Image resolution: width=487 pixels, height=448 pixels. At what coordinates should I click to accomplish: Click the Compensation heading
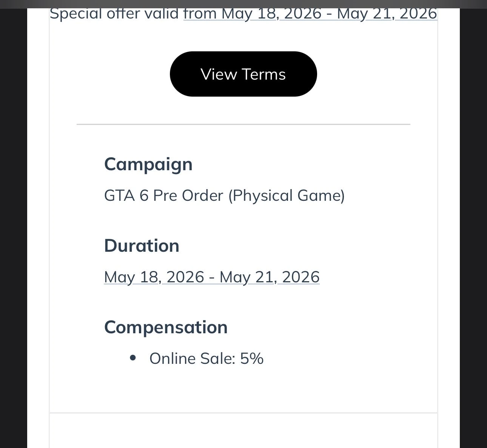click(x=166, y=327)
